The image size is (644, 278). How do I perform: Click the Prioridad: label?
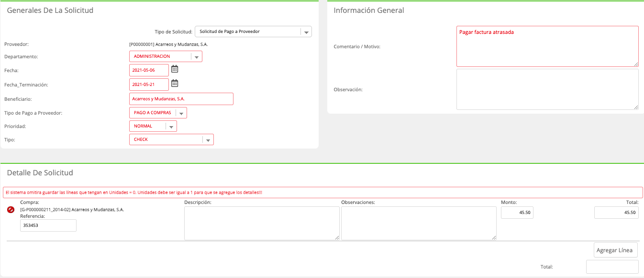(15, 127)
